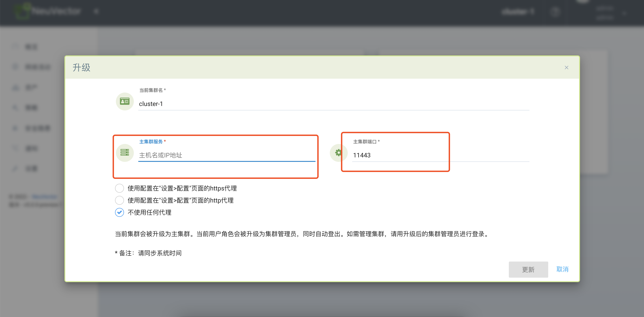This screenshot has height=317, width=644.
Task: Click the ID card icon beside cluster name
Action: point(124,101)
